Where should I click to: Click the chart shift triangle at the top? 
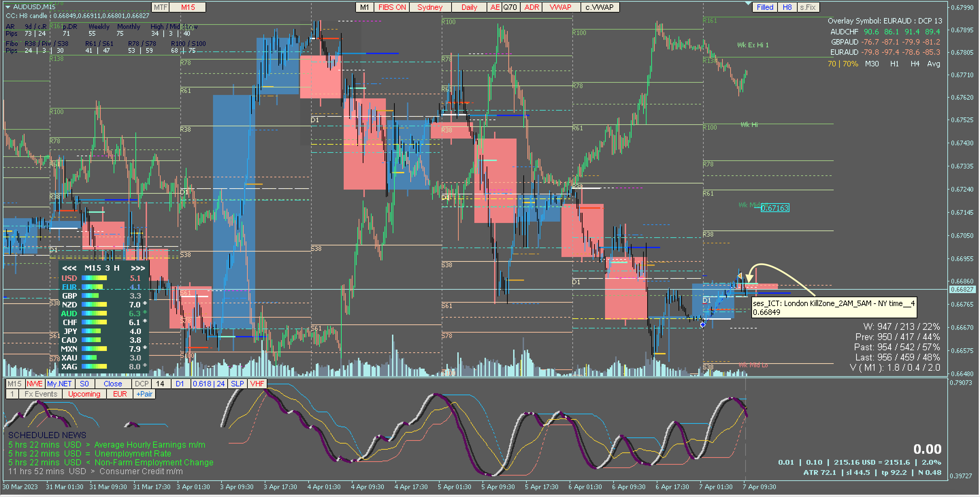748,3
